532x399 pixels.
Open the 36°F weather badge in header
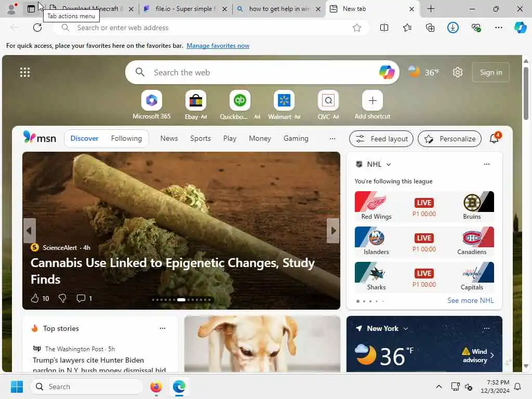pos(424,72)
